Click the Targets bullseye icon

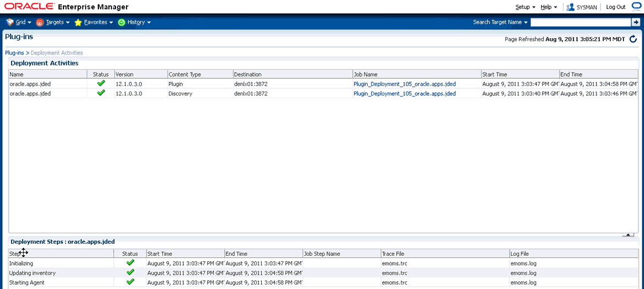pos(40,23)
